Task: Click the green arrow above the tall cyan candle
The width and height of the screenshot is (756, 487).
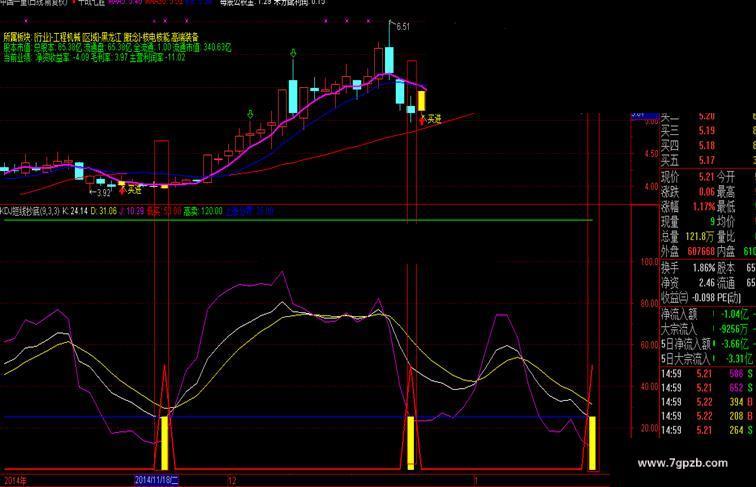Action: pyautogui.click(x=293, y=53)
